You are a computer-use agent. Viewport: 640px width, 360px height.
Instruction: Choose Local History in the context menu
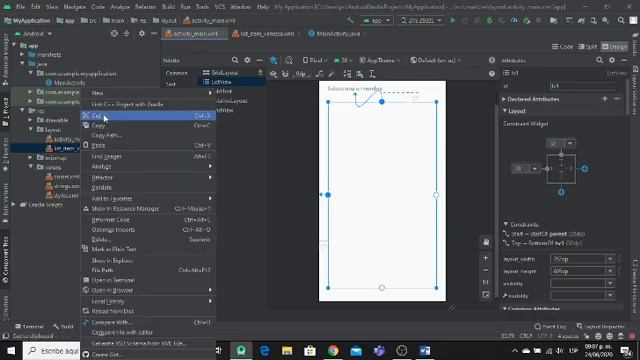coord(148,301)
